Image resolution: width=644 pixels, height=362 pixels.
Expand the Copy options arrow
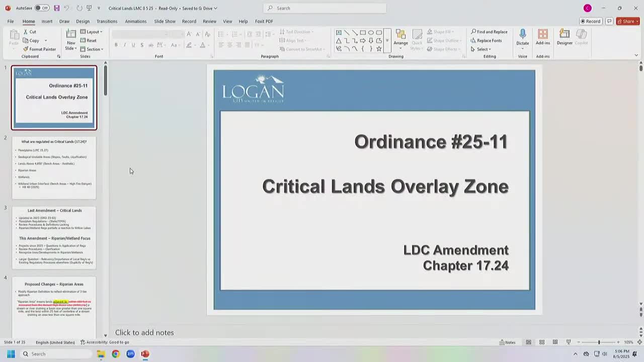(x=46, y=41)
